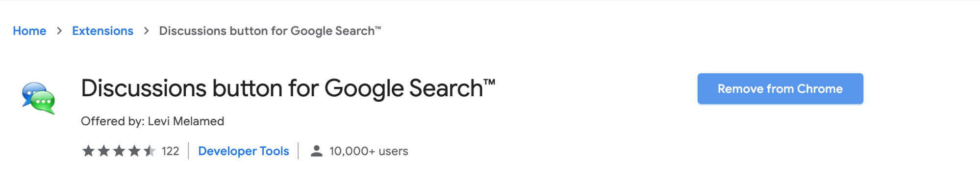The height and width of the screenshot is (192, 980).
Task: Click the 122 ratings count
Action: click(x=171, y=151)
